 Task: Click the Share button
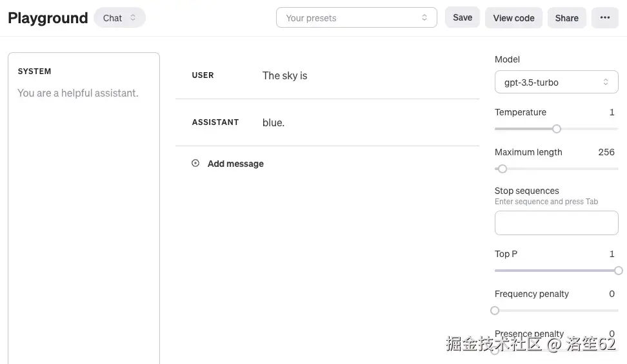(x=566, y=18)
